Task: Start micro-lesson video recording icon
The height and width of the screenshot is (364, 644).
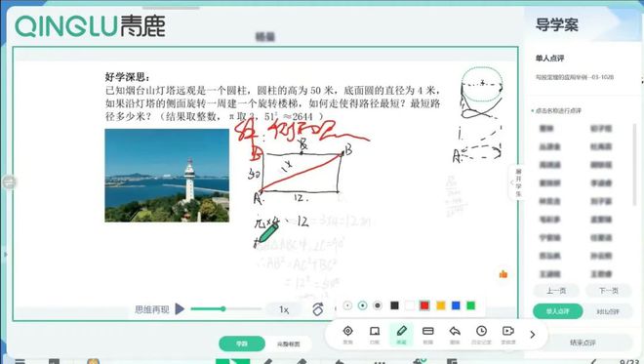Action: (508, 334)
